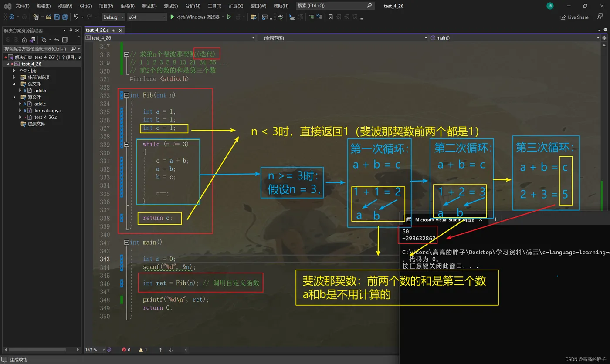Open the 编辑(E) menu
Viewport: 610px width, 364px height.
(44, 6)
